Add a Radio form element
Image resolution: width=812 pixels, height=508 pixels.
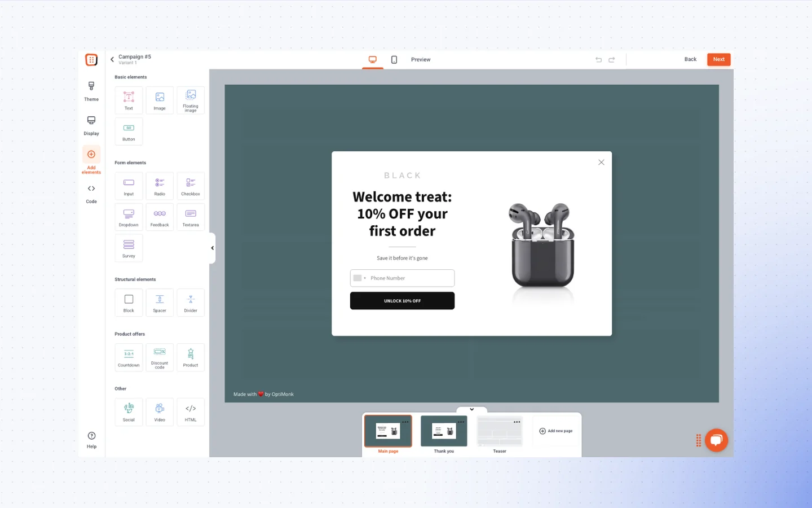pyautogui.click(x=160, y=186)
